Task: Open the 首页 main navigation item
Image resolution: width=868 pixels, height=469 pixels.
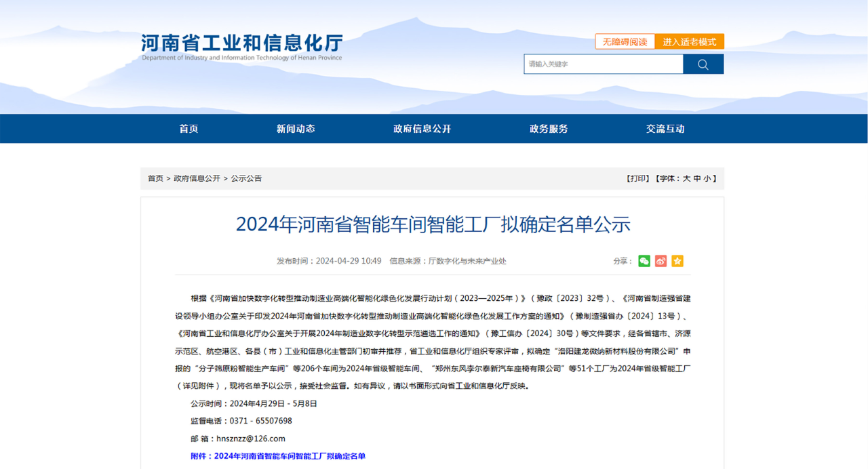Action: [x=189, y=129]
